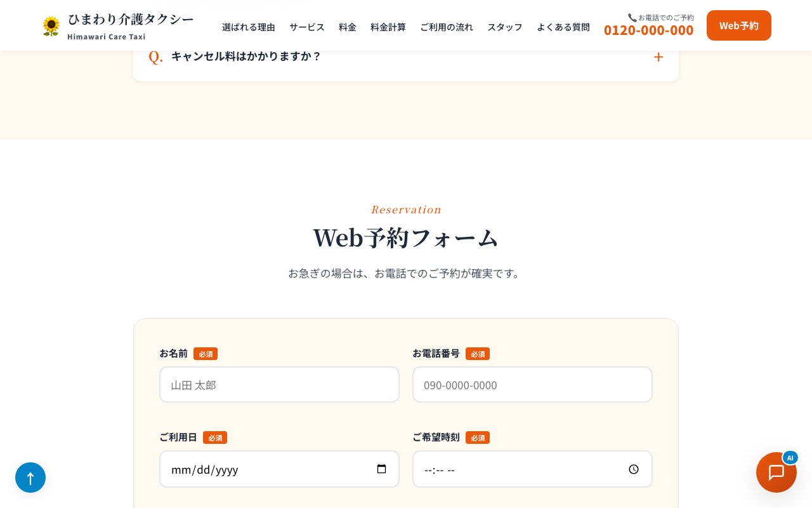
Task: Open the AI chat bubble widget
Action: (x=776, y=472)
